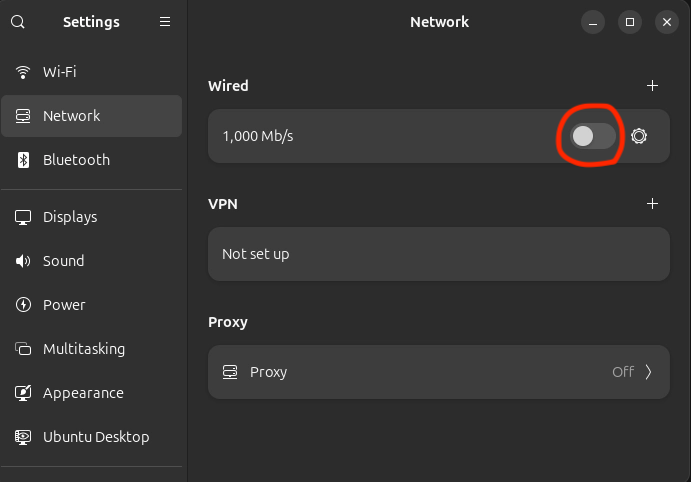This screenshot has width=691, height=482.
Task: Click the Sound speaker icon
Action: pyautogui.click(x=23, y=261)
